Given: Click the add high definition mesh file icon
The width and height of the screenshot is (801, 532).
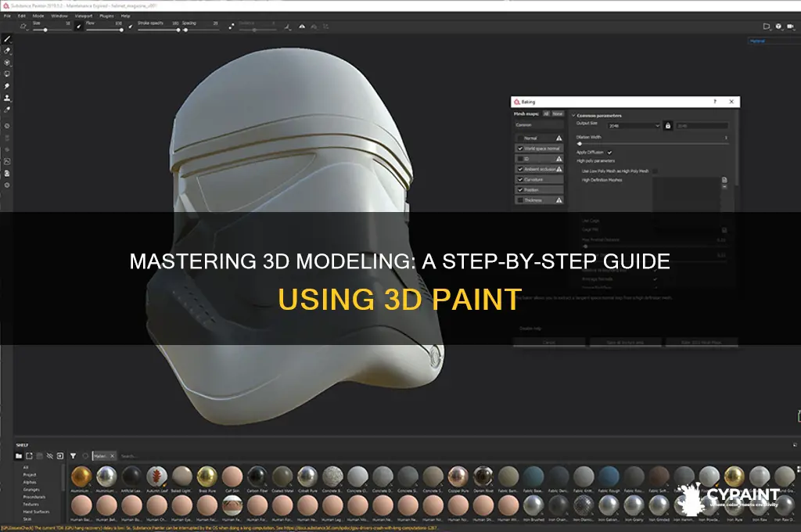Looking at the screenshot, I should coord(724,180).
